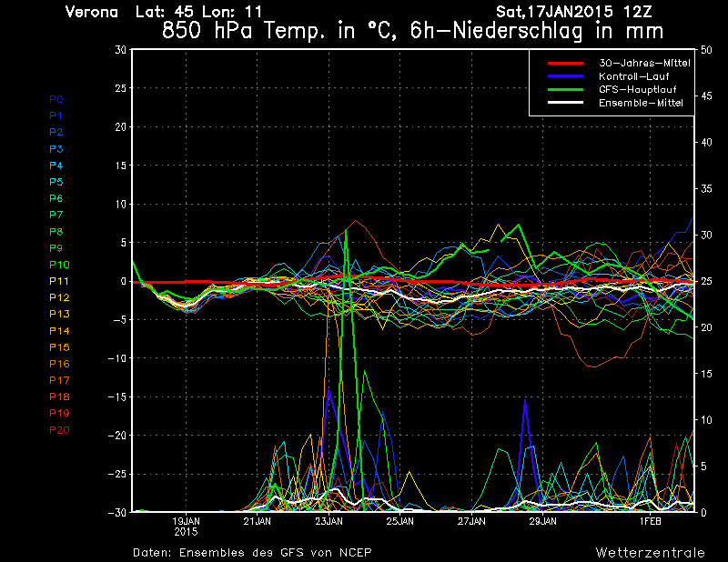
Task: Select the "Ensemble-Mittel" legend label
Action: tap(641, 103)
